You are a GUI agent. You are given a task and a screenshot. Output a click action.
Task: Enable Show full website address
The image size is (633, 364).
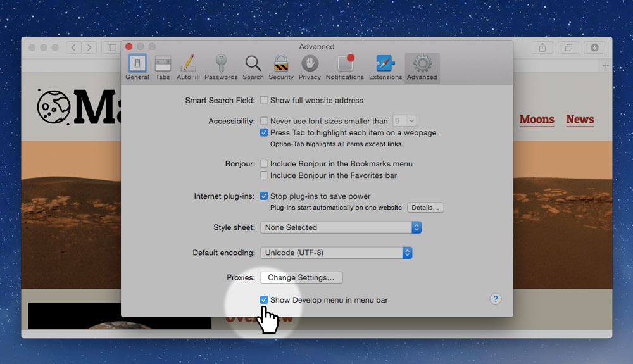pyautogui.click(x=264, y=100)
